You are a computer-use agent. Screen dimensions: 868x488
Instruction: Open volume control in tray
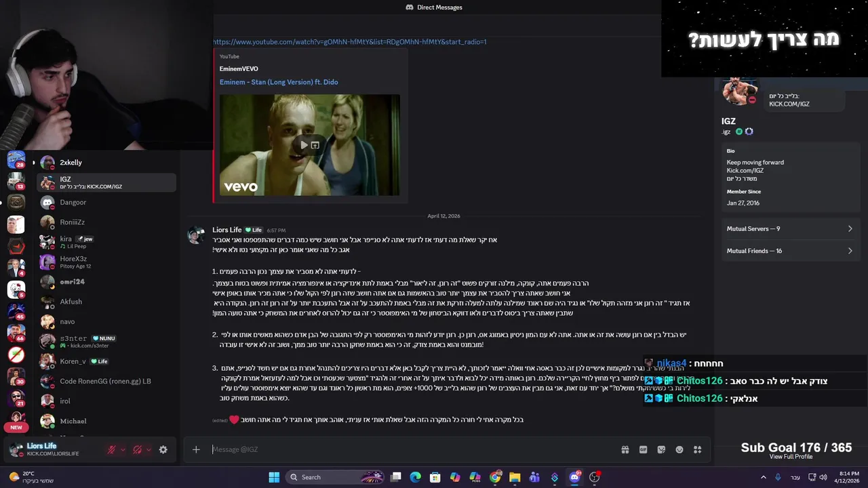tap(823, 477)
